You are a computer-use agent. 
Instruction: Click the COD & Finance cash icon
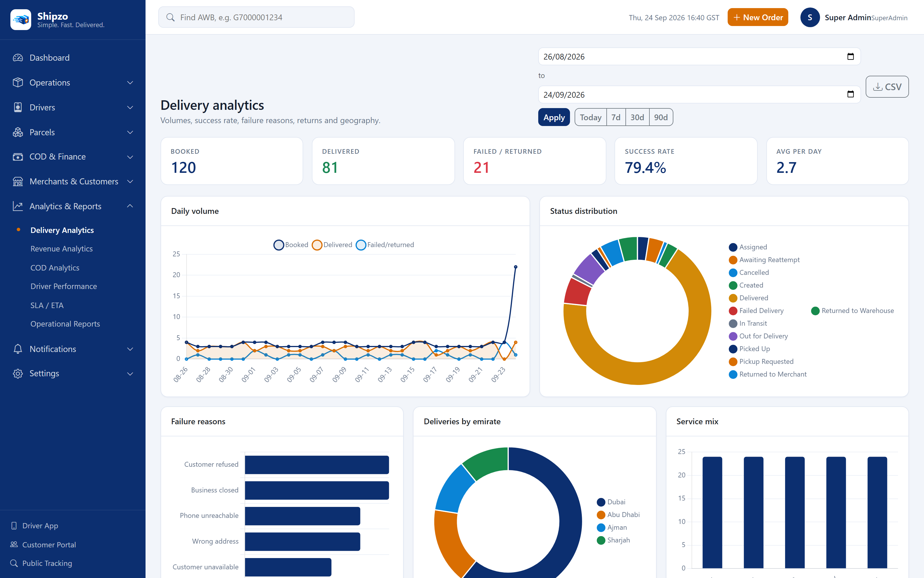(18, 157)
